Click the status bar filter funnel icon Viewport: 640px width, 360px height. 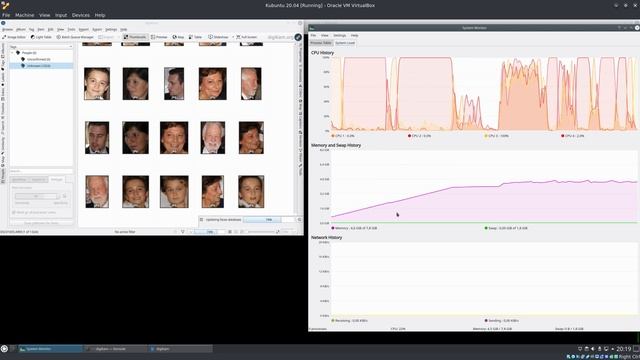pos(182,231)
